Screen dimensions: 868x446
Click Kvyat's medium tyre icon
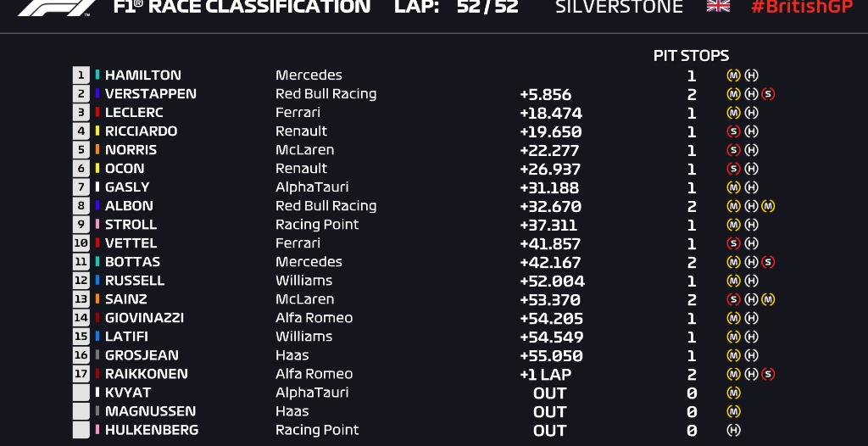(x=734, y=393)
